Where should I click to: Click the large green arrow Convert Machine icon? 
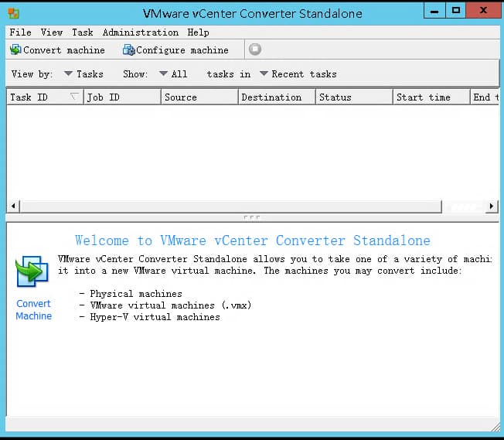coord(32,271)
